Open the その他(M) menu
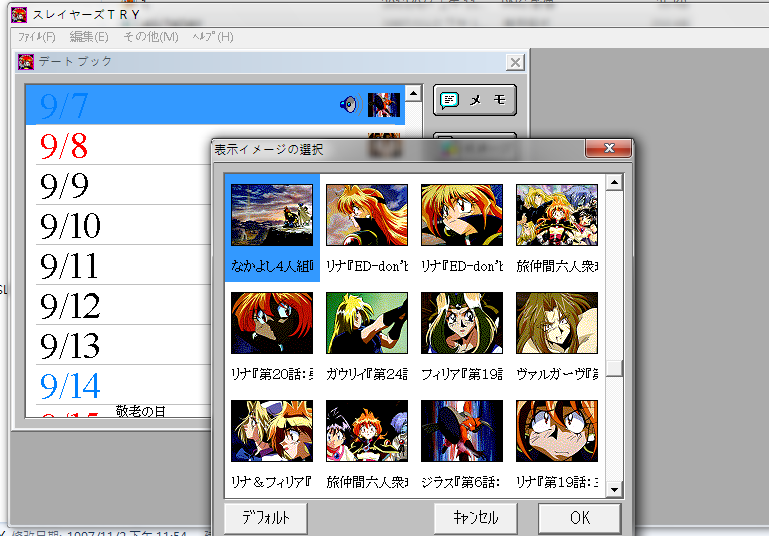Screen dimensions: 769x536 (x=151, y=37)
